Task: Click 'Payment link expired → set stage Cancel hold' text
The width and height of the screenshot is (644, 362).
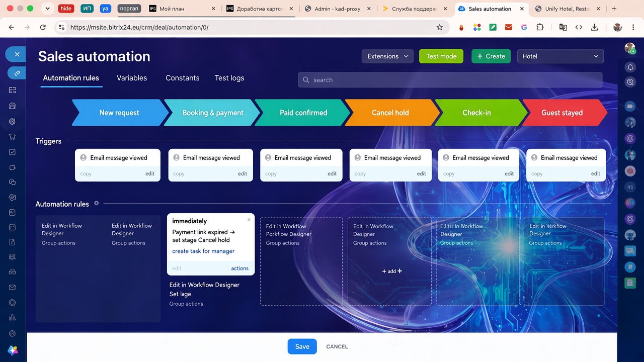Action: tap(204, 236)
